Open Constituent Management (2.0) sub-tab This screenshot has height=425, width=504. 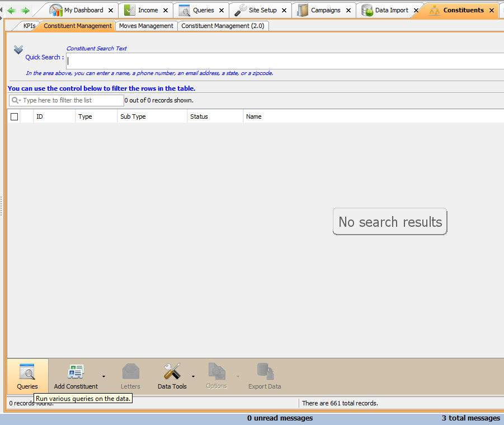223,26
